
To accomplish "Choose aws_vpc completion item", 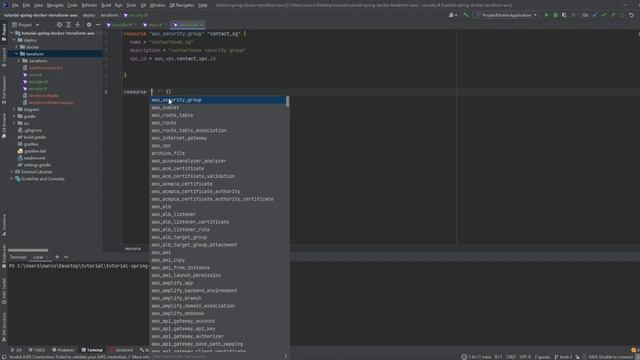I will click(x=218, y=146).
